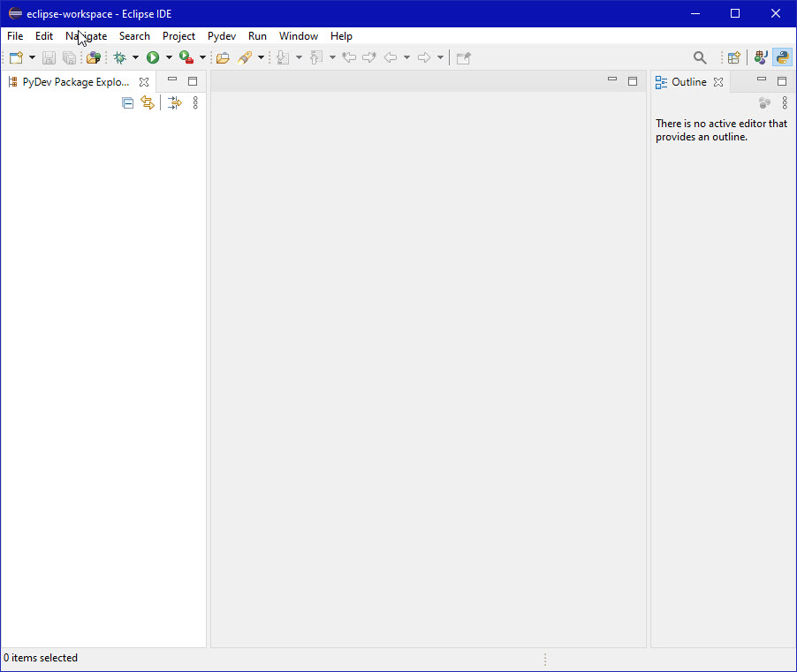Click the green Run button icon
797x672 pixels.
coord(153,57)
